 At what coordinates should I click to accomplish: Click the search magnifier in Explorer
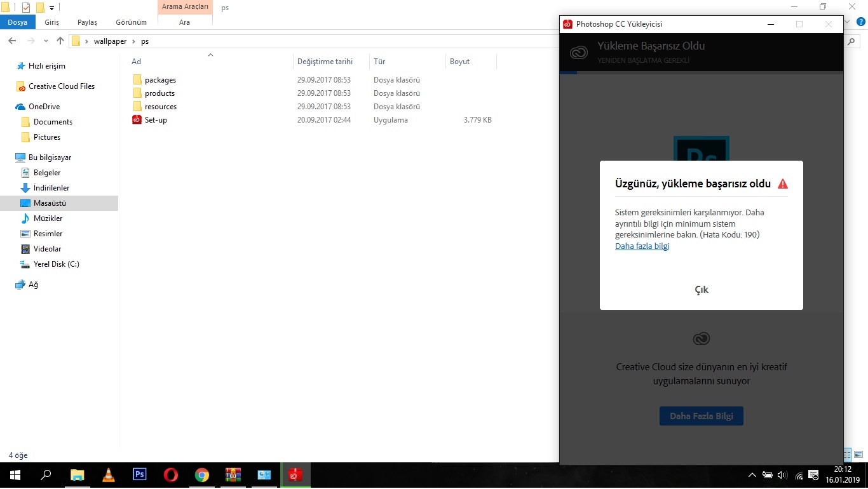(x=852, y=41)
